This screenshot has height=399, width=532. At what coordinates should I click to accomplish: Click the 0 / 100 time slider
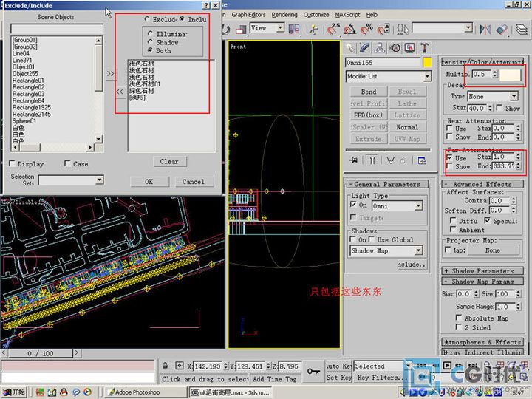(41, 353)
